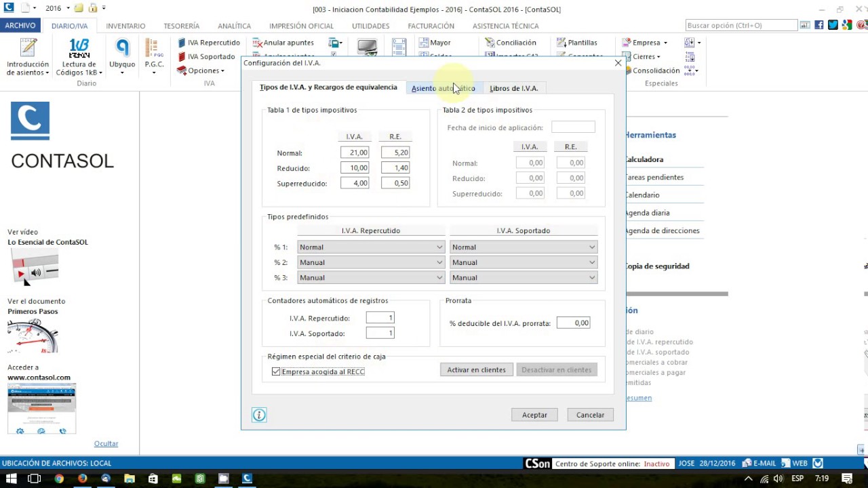Click the dialog info icon

pos(259,415)
